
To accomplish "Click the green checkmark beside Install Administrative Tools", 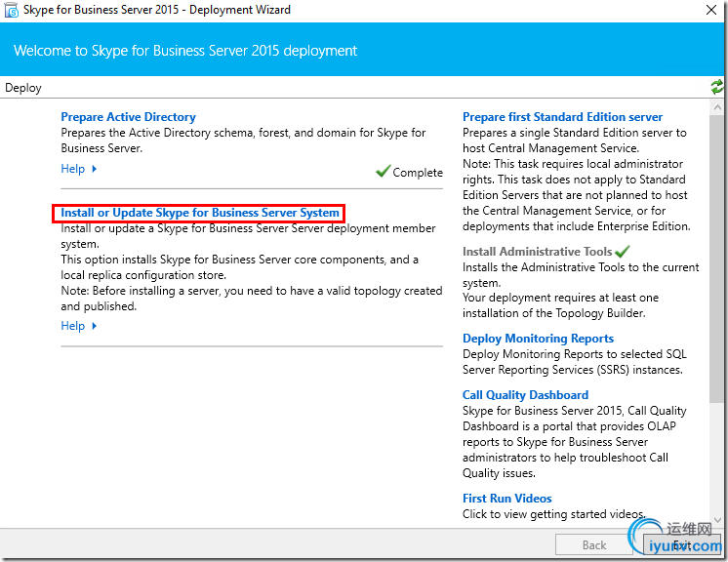I will pyautogui.click(x=623, y=252).
